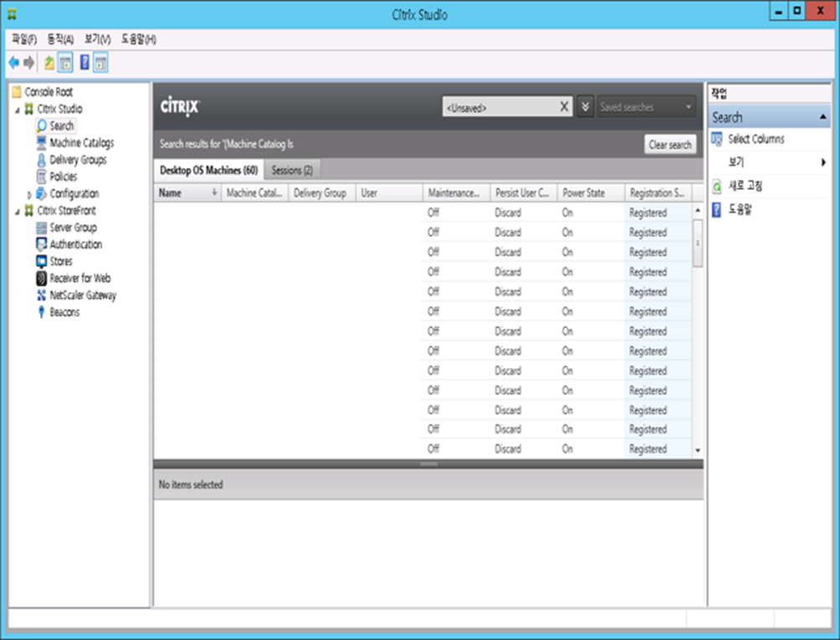The width and height of the screenshot is (840, 640).
Task: Sort by User column header
Action: click(389, 192)
